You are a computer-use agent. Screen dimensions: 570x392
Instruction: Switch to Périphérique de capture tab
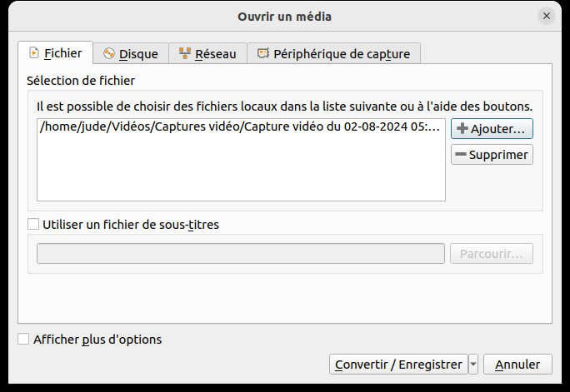pyautogui.click(x=333, y=54)
